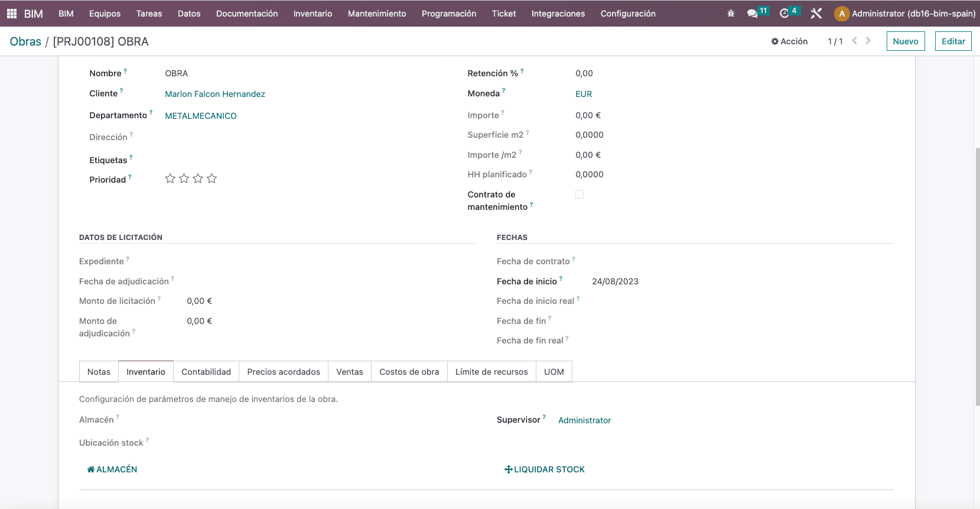
Task: Open the BIM menu
Action: 66,13
